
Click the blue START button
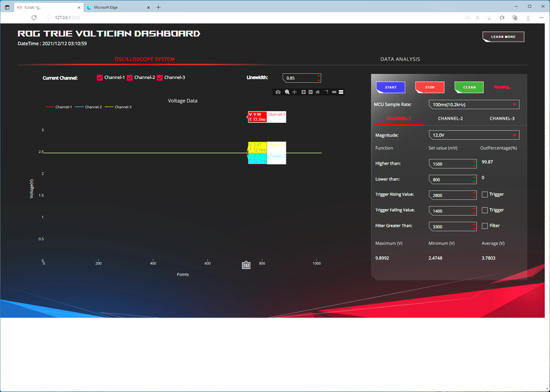pos(390,88)
